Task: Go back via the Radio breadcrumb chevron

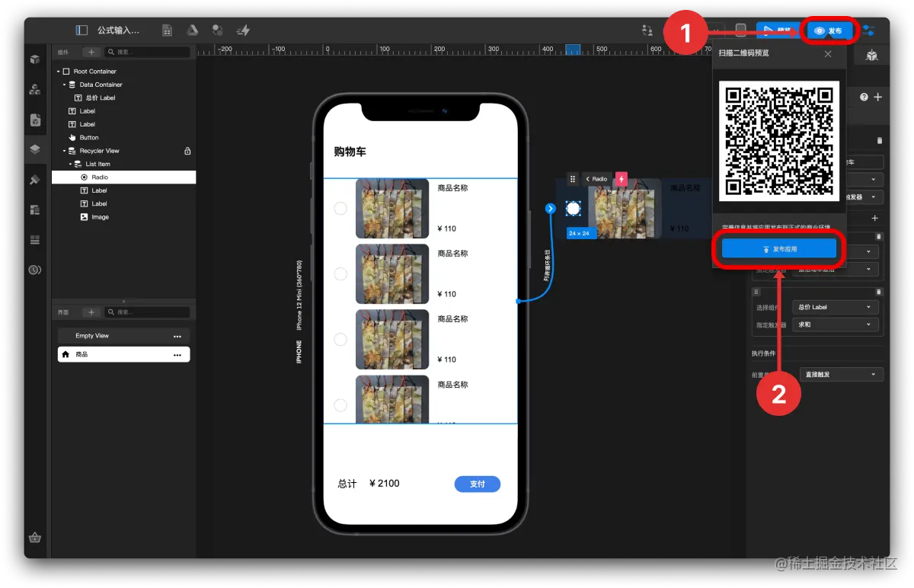Action: (587, 179)
